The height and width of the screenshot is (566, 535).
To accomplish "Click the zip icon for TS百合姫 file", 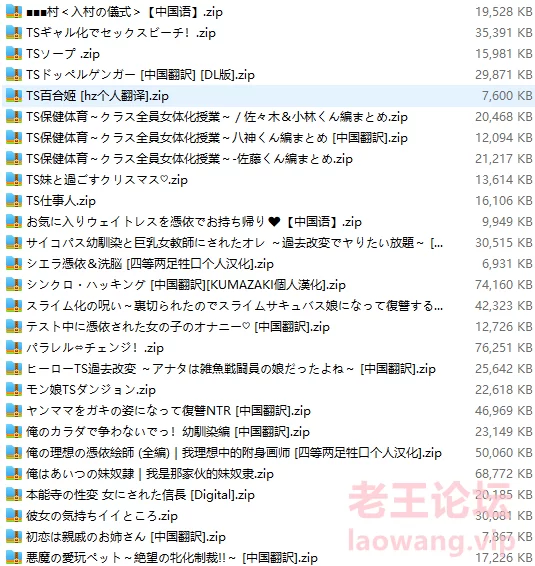I will pos(14,96).
